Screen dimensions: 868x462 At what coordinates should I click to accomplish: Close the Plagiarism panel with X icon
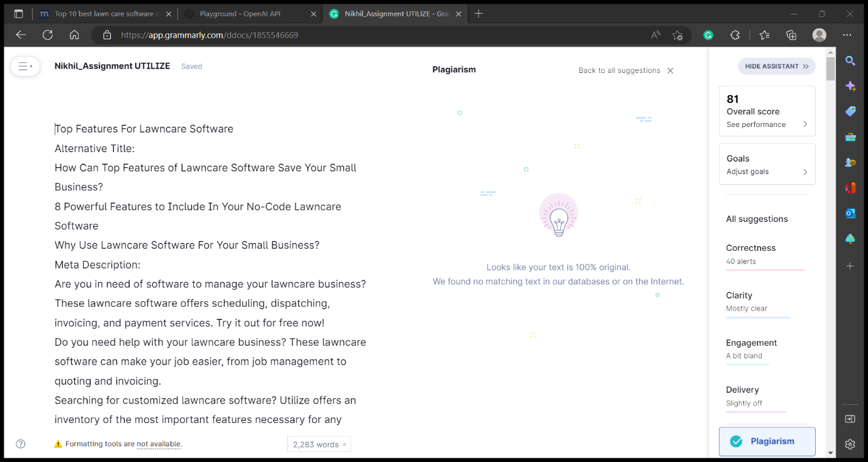(670, 70)
